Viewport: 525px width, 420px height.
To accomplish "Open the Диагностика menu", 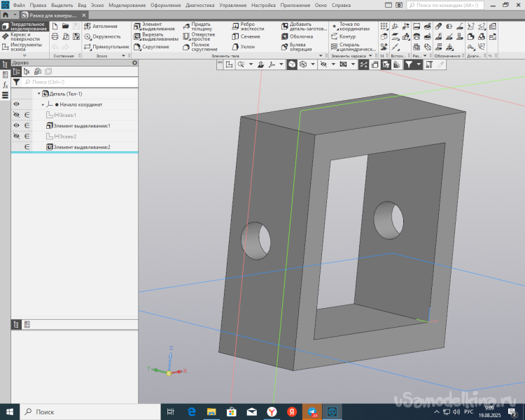I will pos(200,5).
